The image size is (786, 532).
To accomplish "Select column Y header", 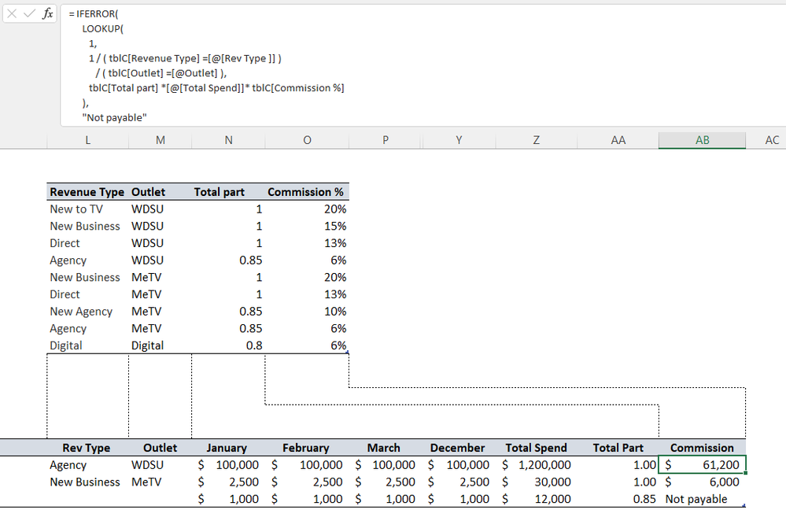I will pyautogui.click(x=459, y=140).
